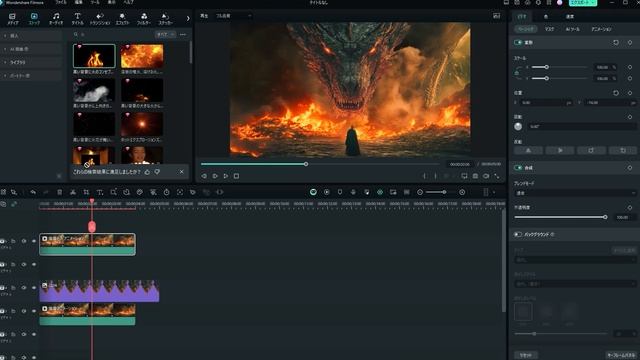
Task: Expand the third sidebar category item
Action: point(5,62)
